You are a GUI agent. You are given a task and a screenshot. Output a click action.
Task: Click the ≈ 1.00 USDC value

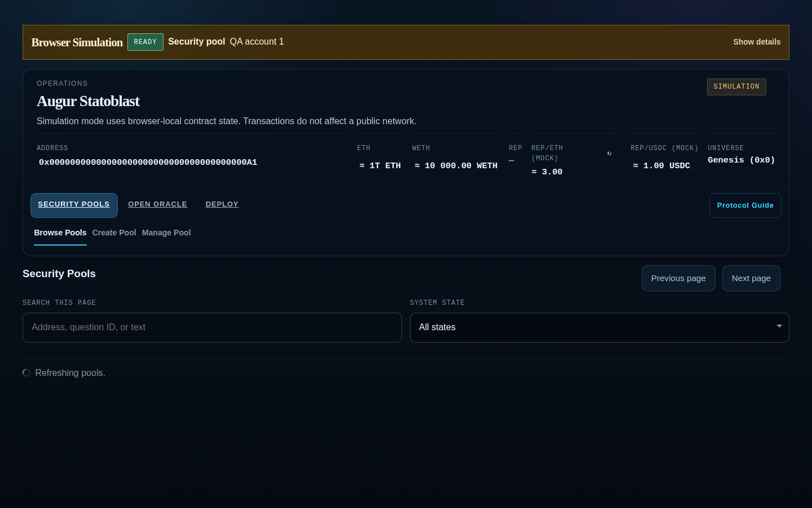point(661,166)
